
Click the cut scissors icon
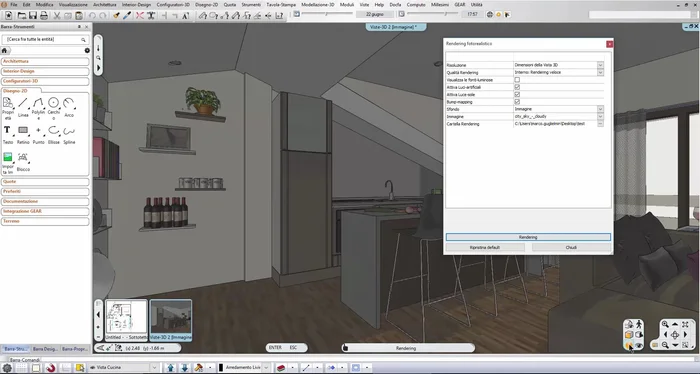coord(57,15)
